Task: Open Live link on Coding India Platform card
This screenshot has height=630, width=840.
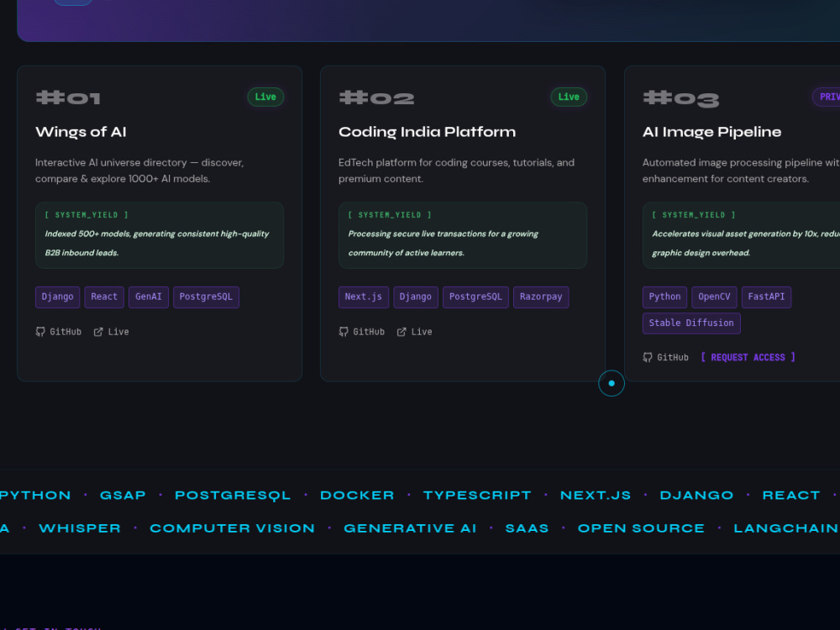Action: click(415, 332)
